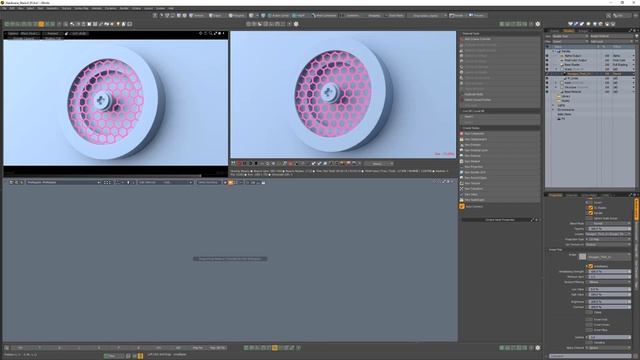The height and width of the screenshot is (360, 640).
Task: Switch to Vertices selection mode
Action: [198, 16]
